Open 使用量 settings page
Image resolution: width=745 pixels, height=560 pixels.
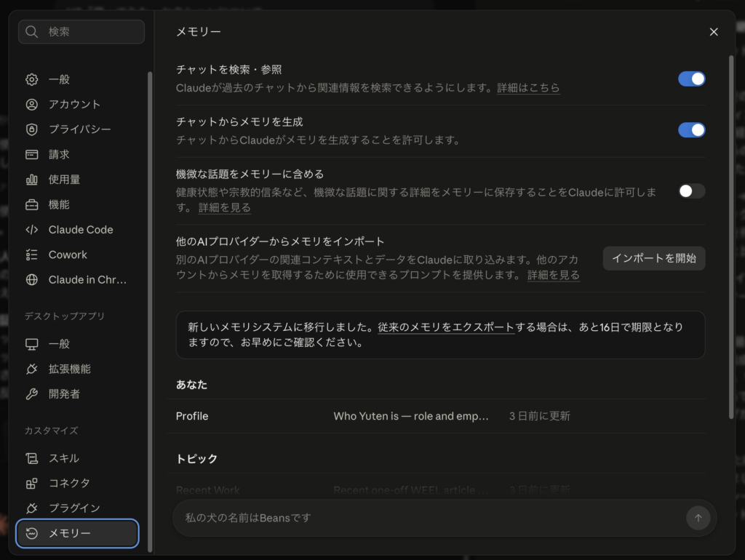(x=77, y=180)
